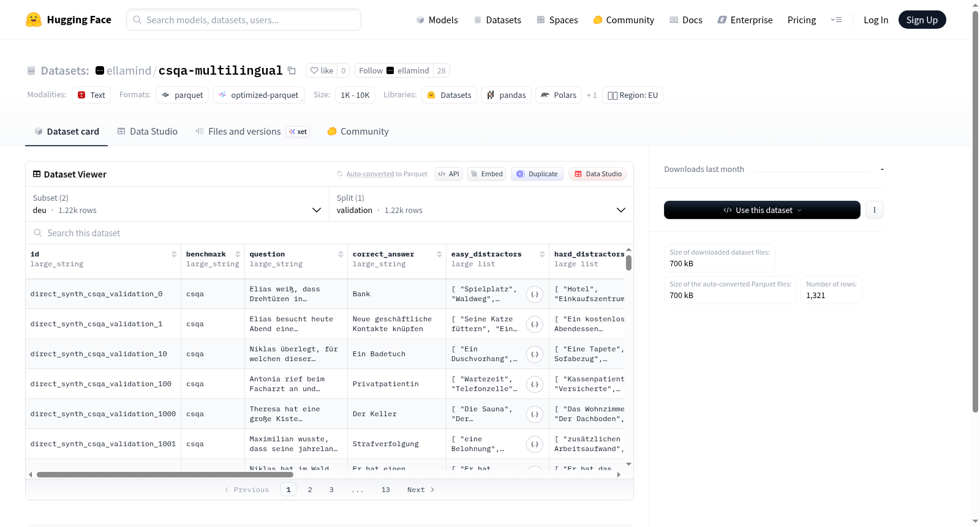Click the Duplicate button
Screen dimensions: 980x527
coord(537,174)
